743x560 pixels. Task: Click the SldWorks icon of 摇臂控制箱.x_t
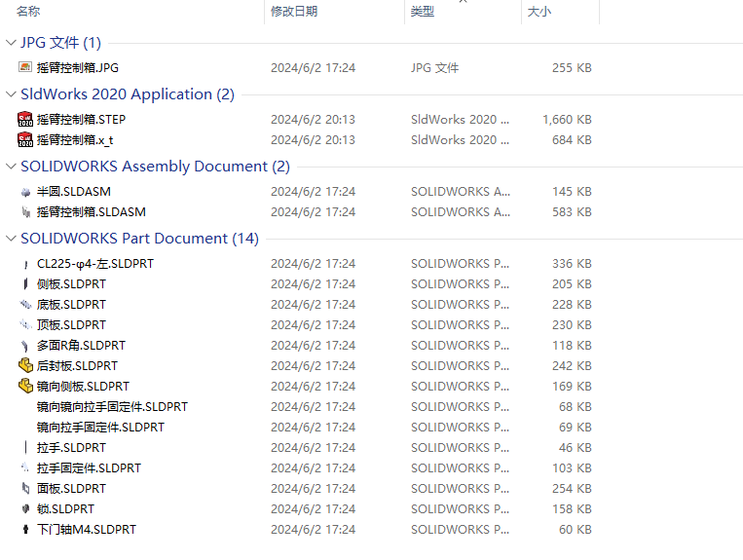(x=25, y=139)
